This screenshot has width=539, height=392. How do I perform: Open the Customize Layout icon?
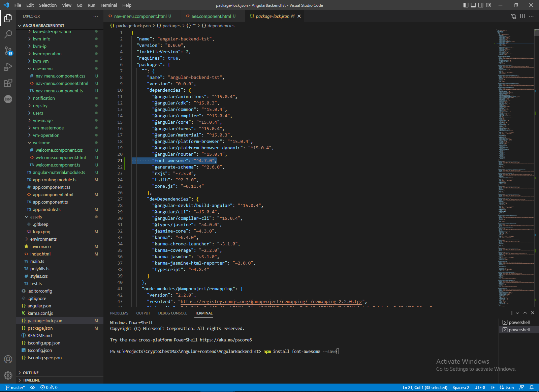(x=488, y=5)
